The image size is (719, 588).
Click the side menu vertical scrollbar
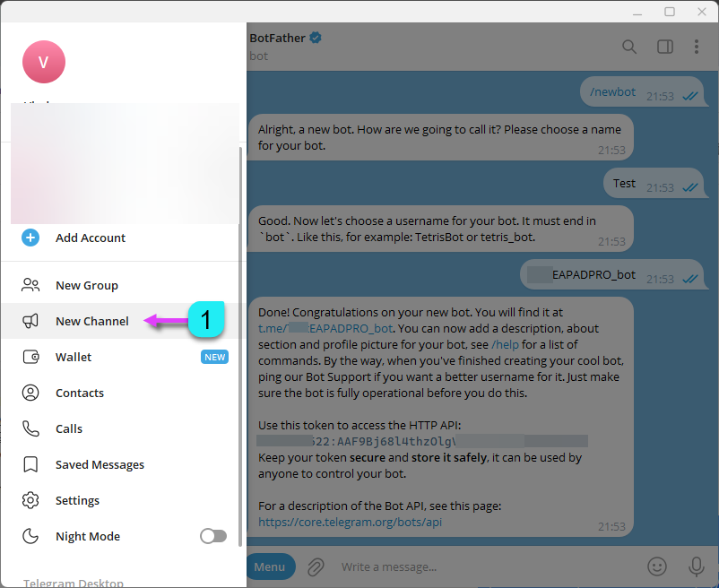(x=240, y=347)
